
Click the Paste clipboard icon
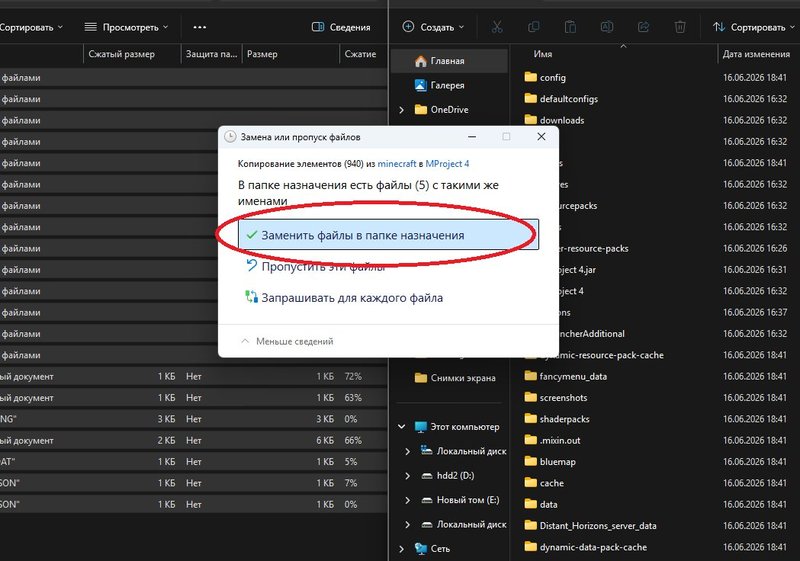click(x=570, y=27)
